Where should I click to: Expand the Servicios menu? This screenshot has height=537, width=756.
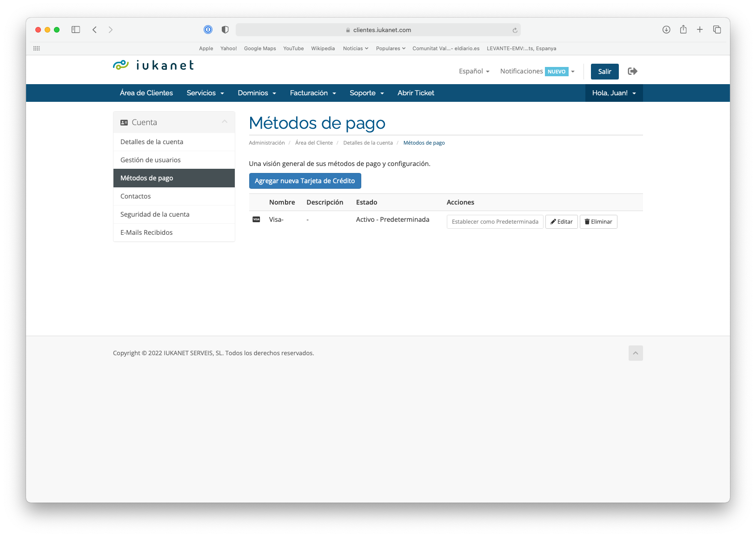[205, 93]
